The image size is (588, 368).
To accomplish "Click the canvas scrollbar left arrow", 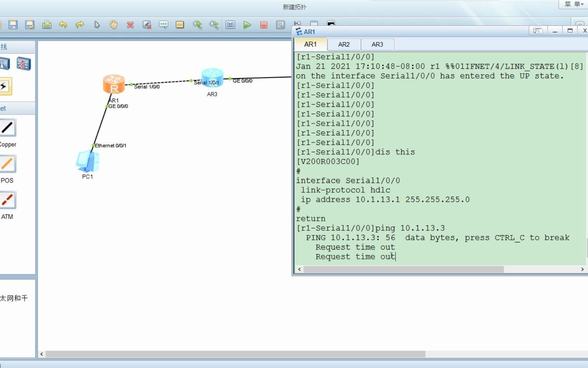I will click(x=42, y=354).
